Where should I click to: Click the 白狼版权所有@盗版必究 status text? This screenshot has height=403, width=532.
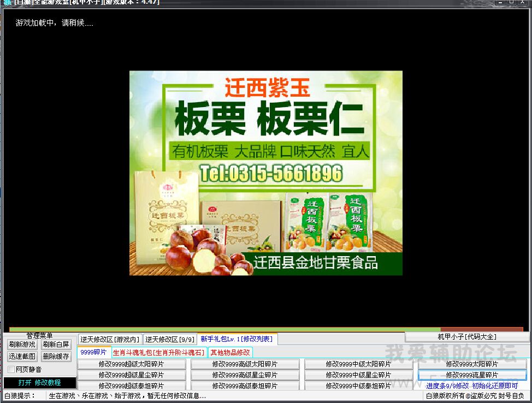475,396
